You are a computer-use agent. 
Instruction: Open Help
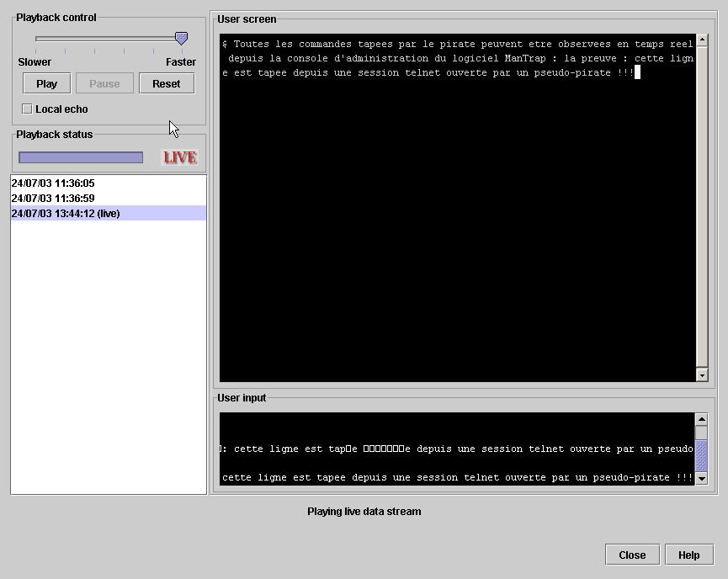(689, 555)
